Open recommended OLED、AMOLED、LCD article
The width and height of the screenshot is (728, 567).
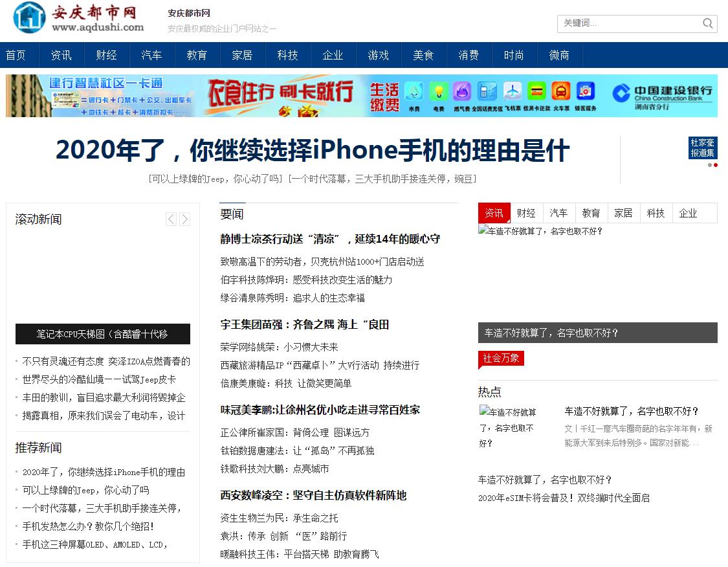(94, 544)
